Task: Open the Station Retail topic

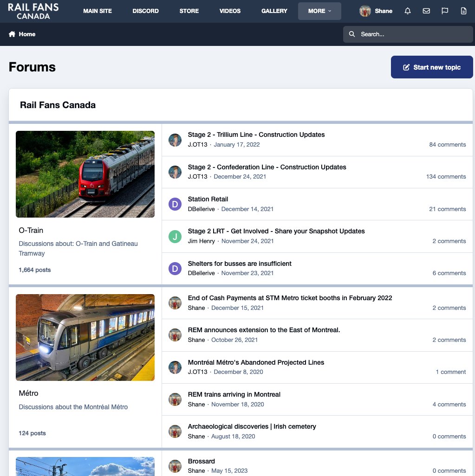Action: tap(208, 199)
